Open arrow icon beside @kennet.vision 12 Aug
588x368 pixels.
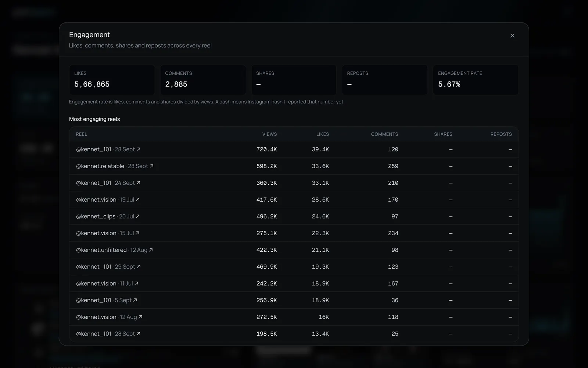click(140, 317)
